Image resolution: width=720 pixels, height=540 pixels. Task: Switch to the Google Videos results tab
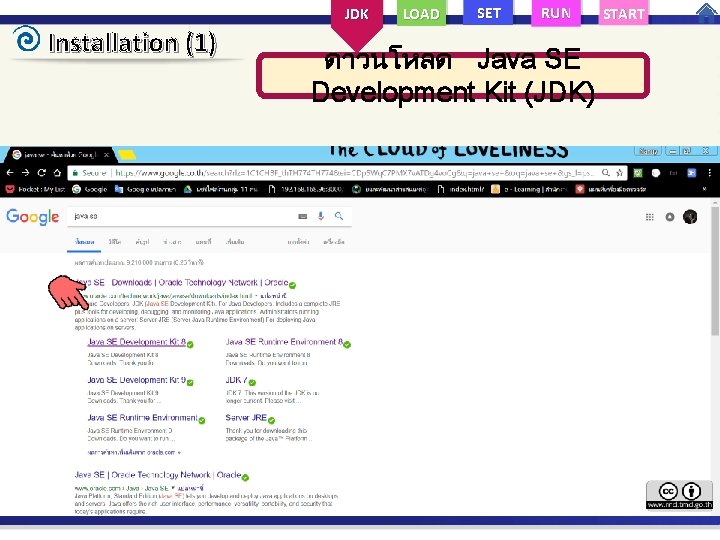[115, 242]
